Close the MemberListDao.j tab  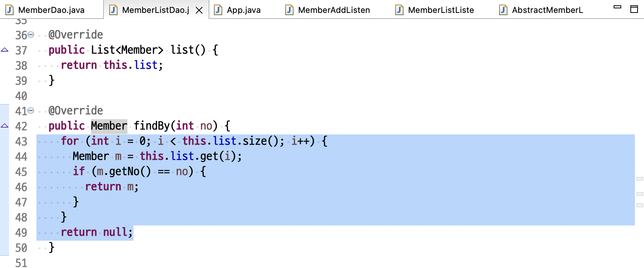point(199,10)
